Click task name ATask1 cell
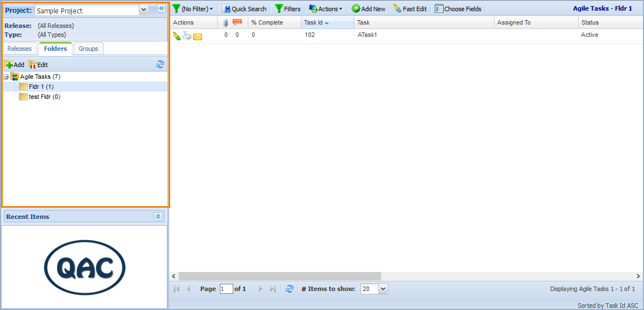Screen dimensions: 644x310 coord(367,35)
